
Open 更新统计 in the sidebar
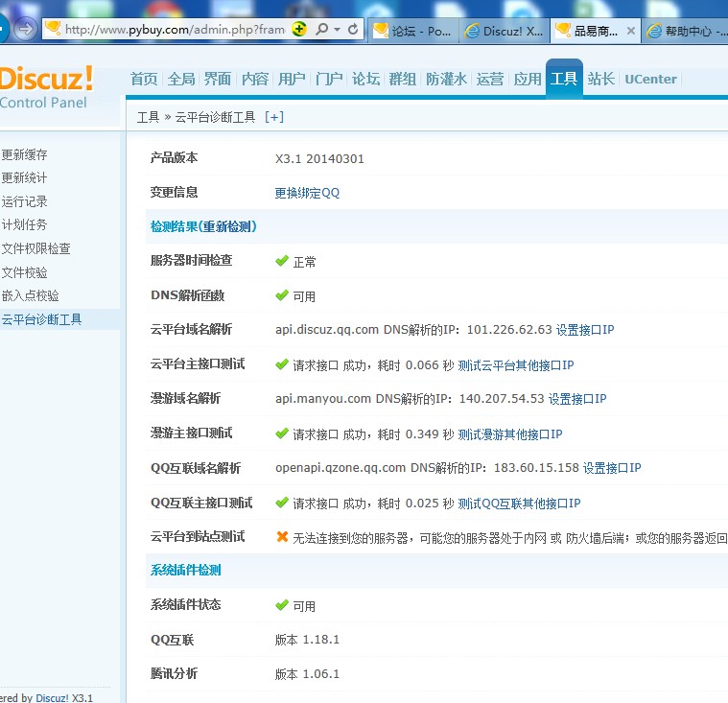24,177
